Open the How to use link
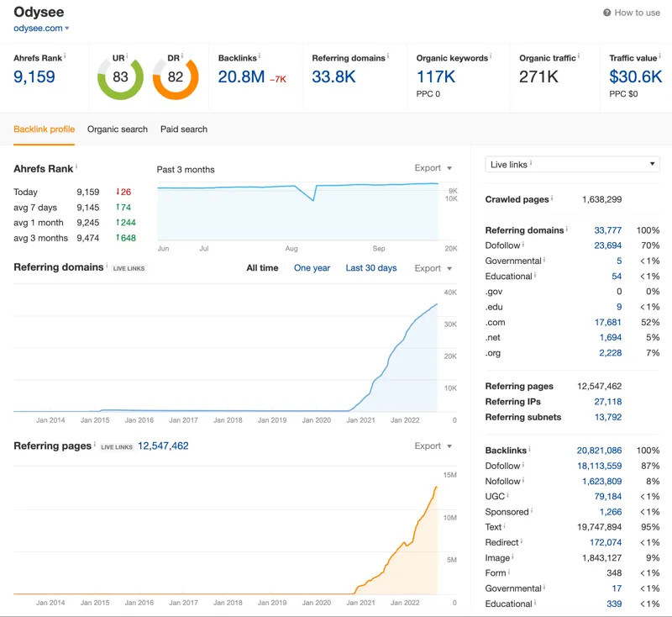672x617 pixels. pyautogui.click(x=637, y=13)
